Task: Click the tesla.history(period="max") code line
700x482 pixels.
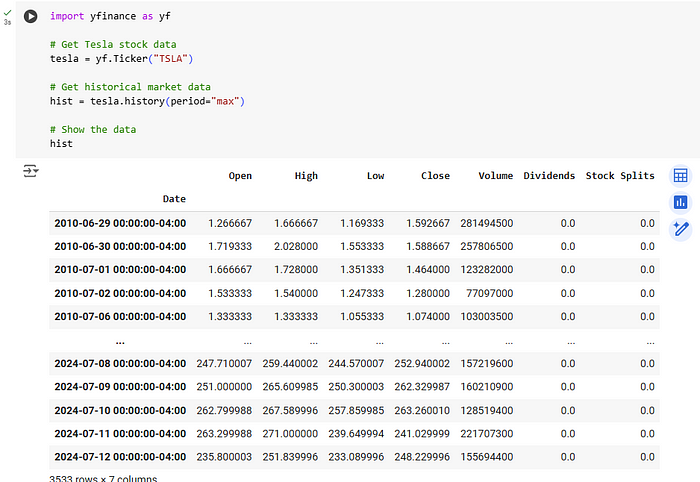Action: pyautogui.click(x=147, y=101)
